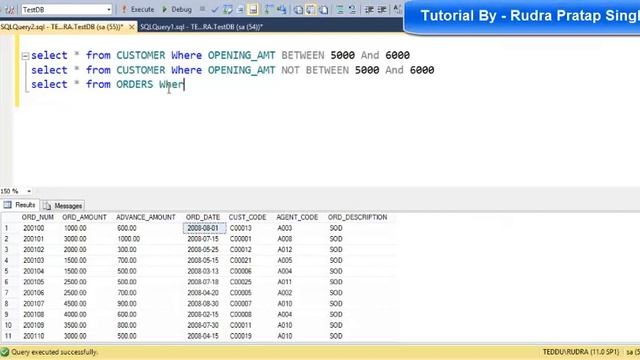Select the 2008-07-15 date cell
This screenshot has width=640, height=360.
(x=203, y=239)
